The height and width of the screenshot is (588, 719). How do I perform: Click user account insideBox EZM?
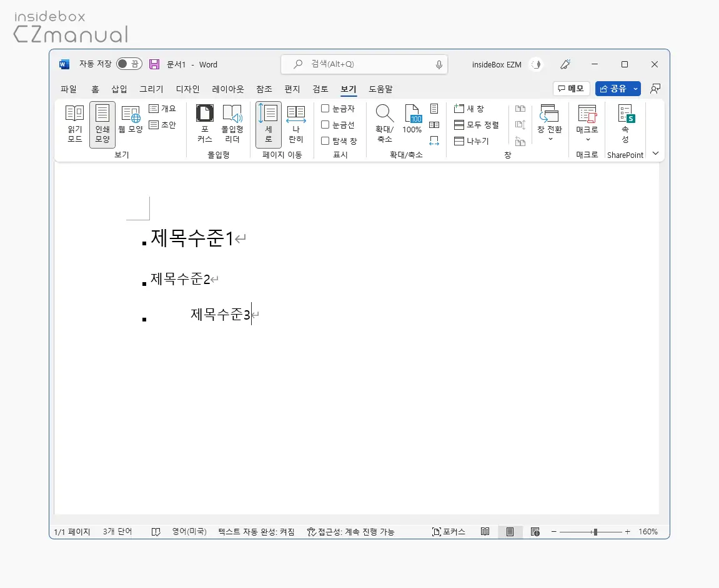tap(497, 65)
